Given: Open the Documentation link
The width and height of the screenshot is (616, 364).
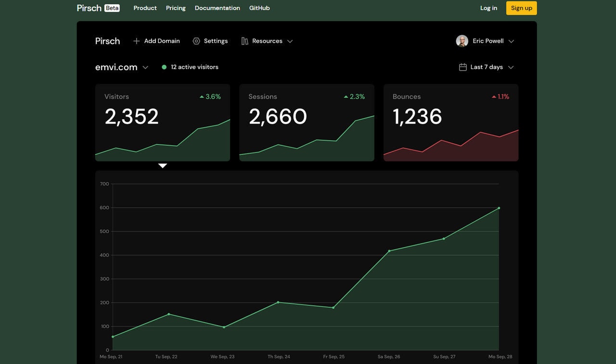Looking at the screenshot, I should pyautogui.click(x=217, y=8).
